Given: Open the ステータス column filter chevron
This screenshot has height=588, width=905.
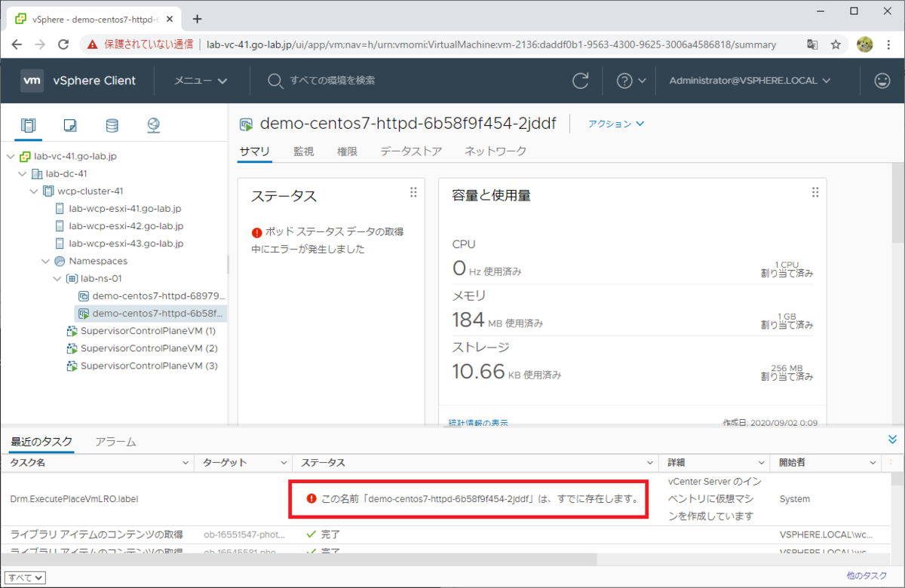Looking at the screenshot, I should [651, 463].
